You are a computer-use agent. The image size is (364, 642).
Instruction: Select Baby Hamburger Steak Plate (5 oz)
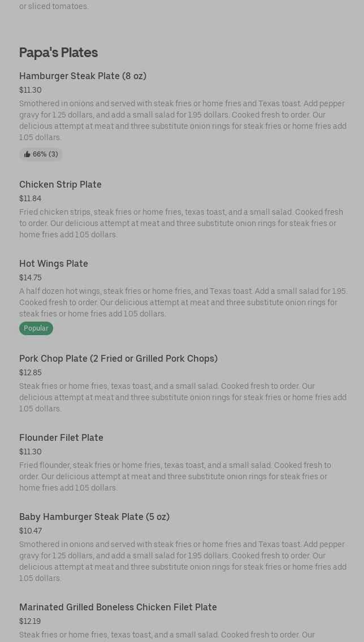[94, 517]
